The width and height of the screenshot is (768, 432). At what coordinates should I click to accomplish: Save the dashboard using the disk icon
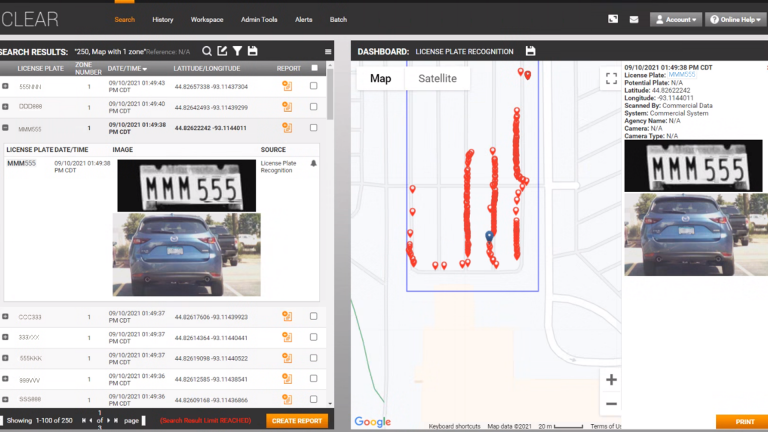coord(530,51)
